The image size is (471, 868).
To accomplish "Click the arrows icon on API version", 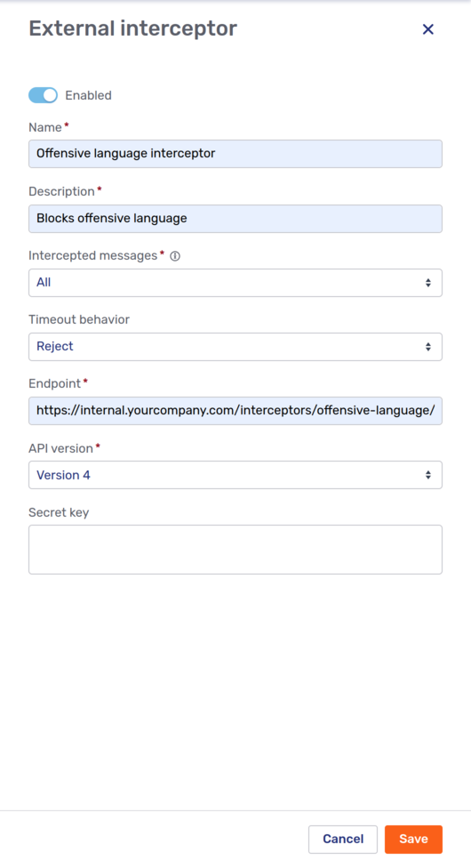I will pos(427,475).
